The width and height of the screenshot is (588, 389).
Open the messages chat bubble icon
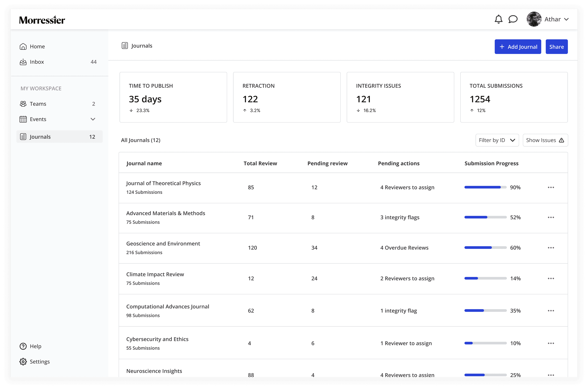click(x=513, y=19)
